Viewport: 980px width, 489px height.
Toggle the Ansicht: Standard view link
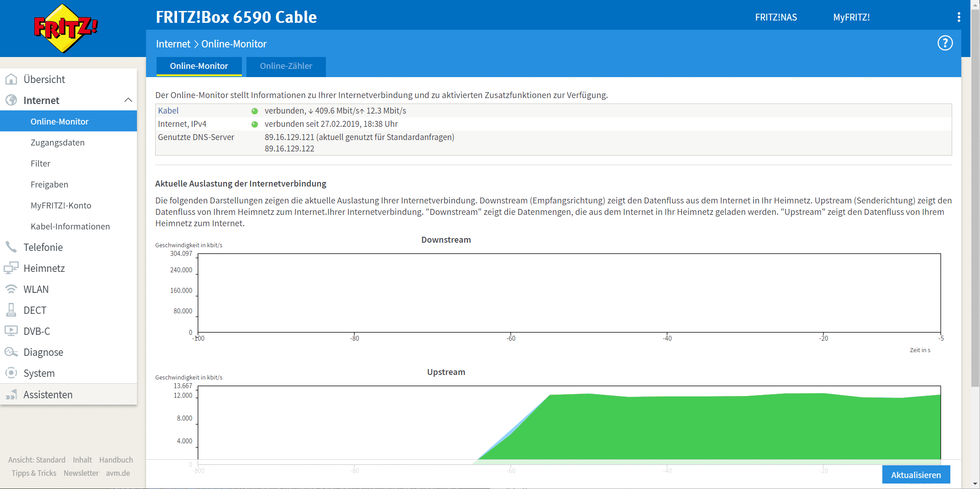[37, 460]
